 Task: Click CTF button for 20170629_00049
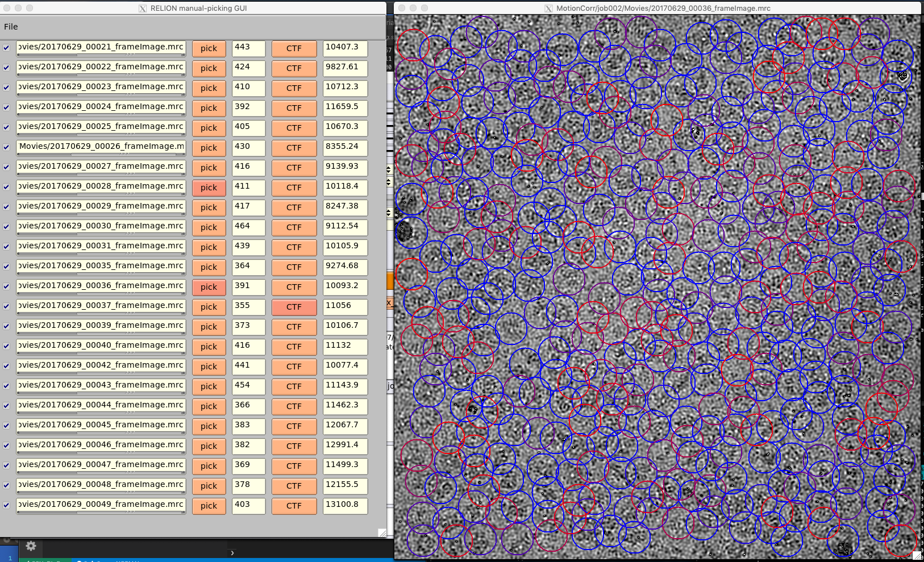tap(294, 506)
